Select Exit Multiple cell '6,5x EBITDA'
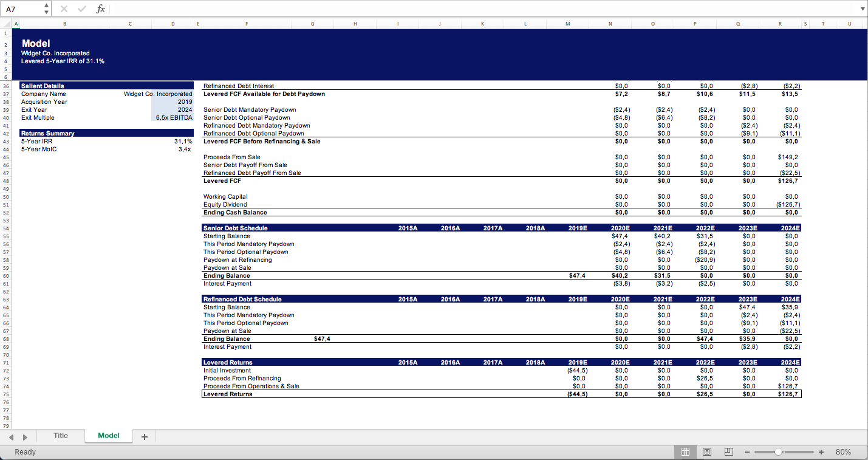 click(172, 117)
